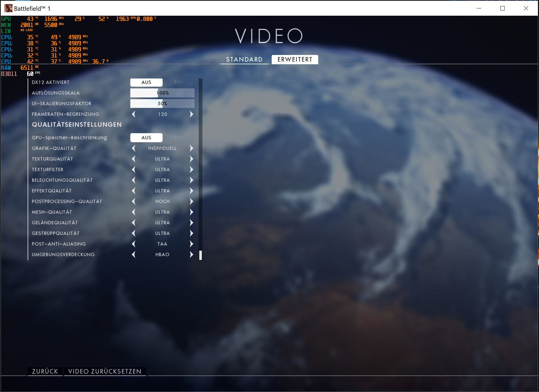
Task: Set DX12 Aktiviert to EIN
Action: tap(179, 82)
